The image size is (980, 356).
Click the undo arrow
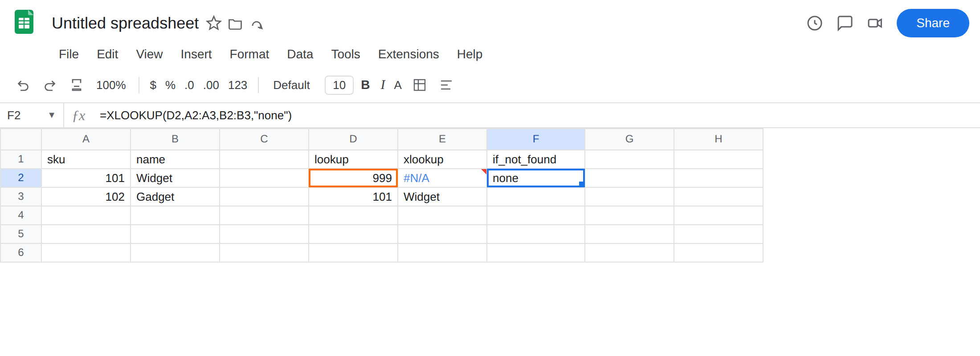23,85
